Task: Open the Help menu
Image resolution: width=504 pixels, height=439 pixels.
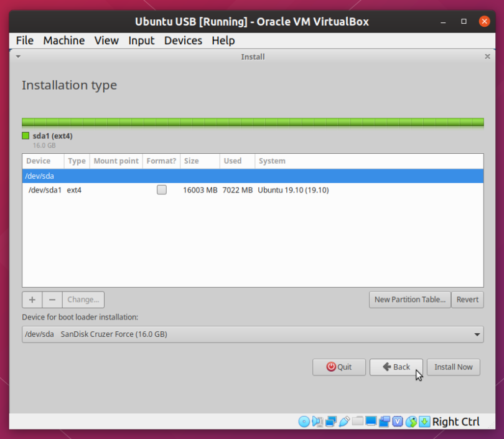Action: point(223,40)
